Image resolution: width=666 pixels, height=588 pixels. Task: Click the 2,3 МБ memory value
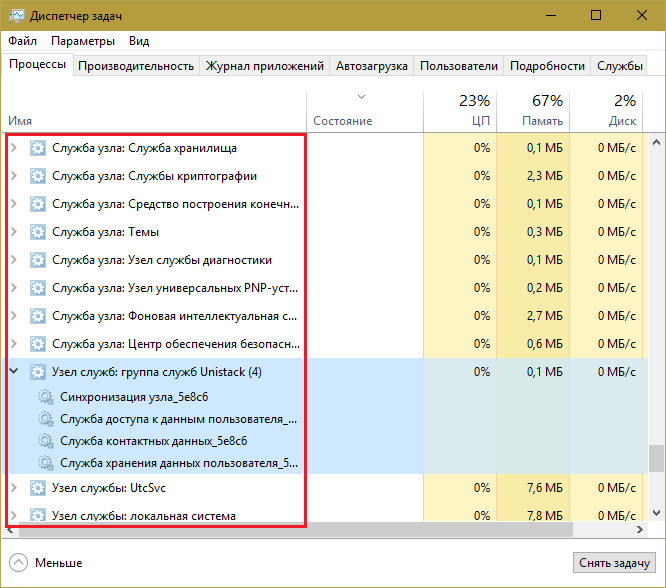point(545,176)
